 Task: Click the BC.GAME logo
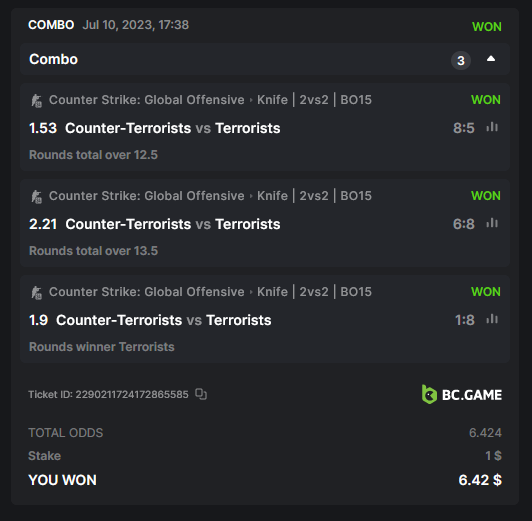point(461,394)
